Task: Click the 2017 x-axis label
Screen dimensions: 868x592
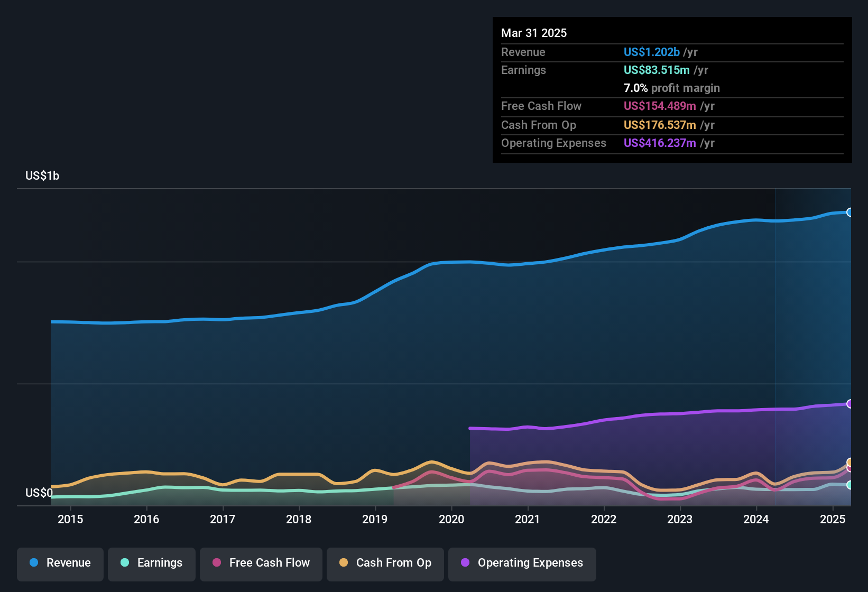Action: click(x=223, y=519)
